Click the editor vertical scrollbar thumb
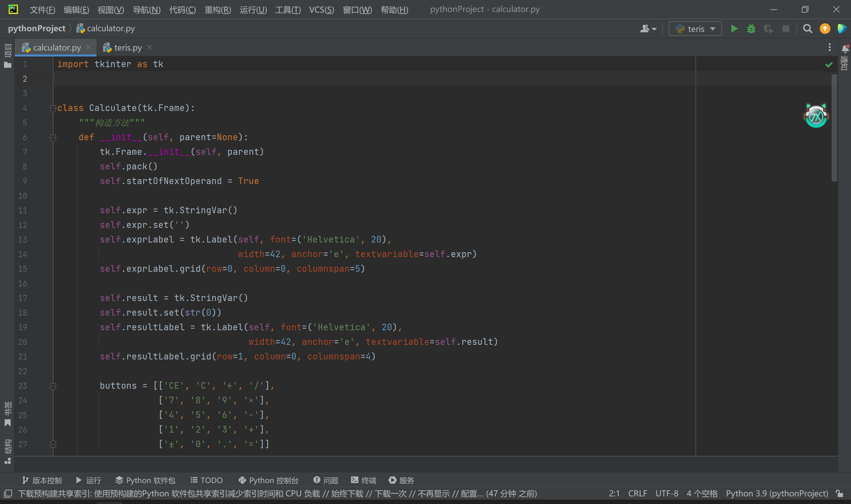851x504 pixels. coord(834,128)
